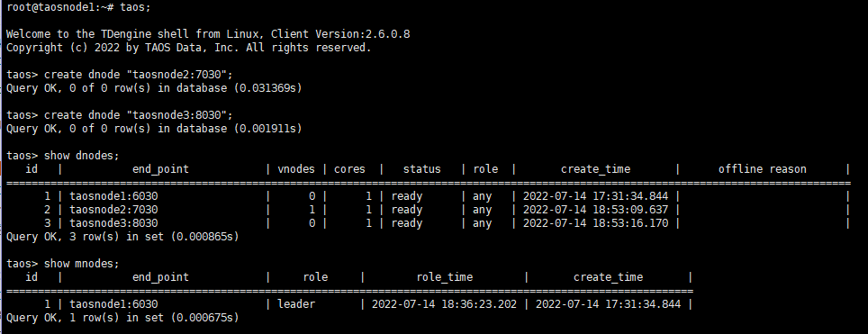Screen dimensions: 868x334
Task: Select the query time (0.001911s)
Action: pos(268,129)
